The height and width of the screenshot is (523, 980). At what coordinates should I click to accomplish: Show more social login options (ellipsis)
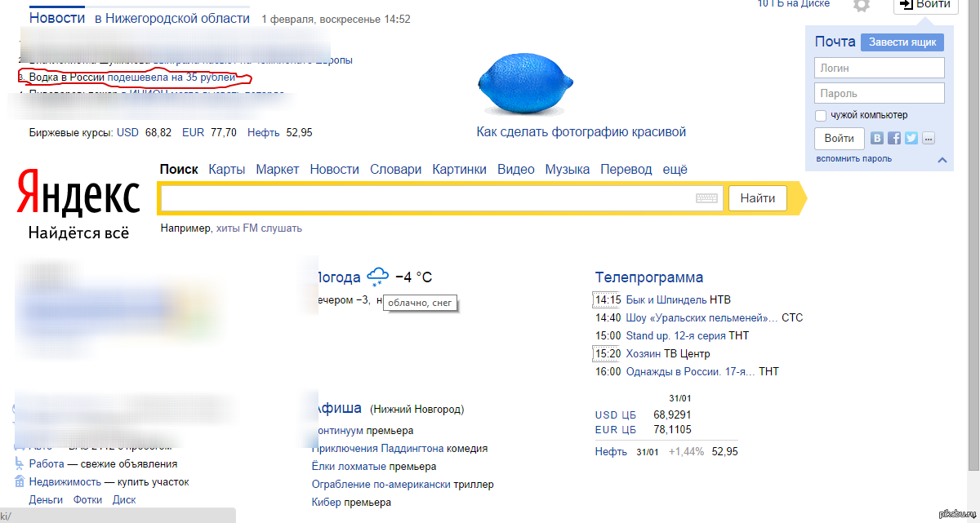pyautogui.click(x=929, y=138)
